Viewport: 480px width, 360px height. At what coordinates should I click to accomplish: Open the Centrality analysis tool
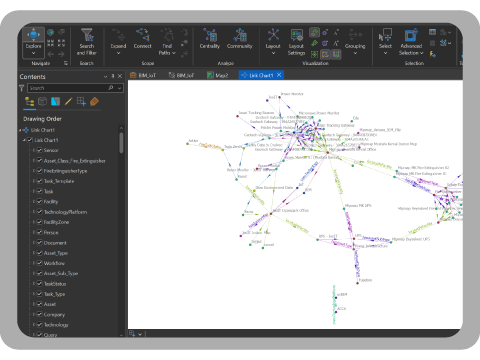[x=210, y=39]
